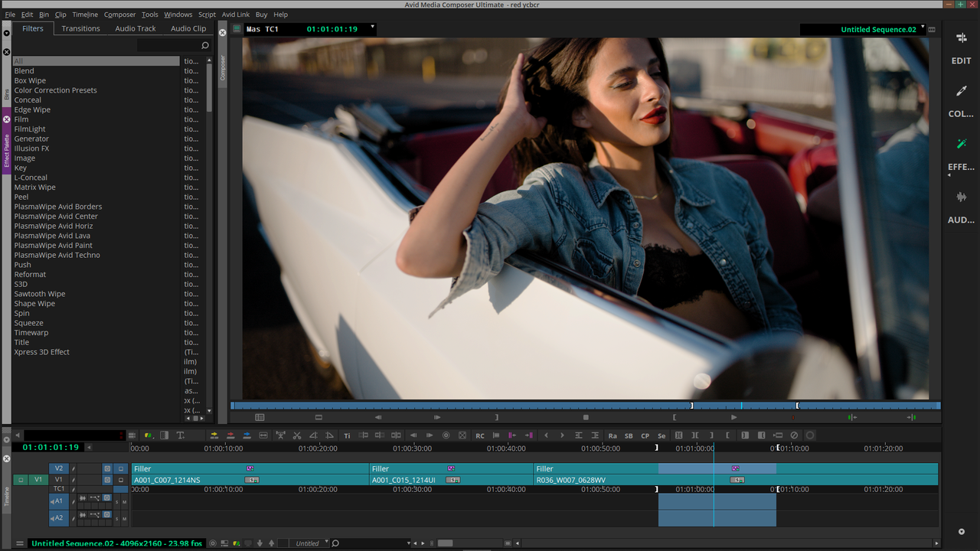Select the scissors Add Edit tool
Viewport: 980px width, 551px height.
point(296,435)
